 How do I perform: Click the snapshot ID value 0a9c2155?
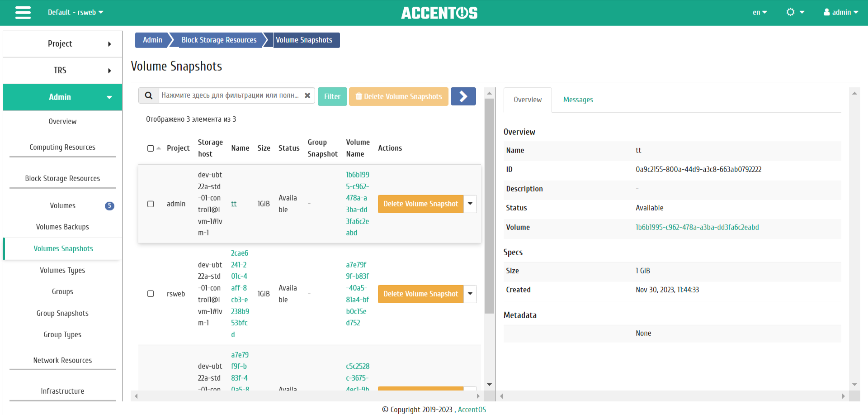tap(698, 169)
